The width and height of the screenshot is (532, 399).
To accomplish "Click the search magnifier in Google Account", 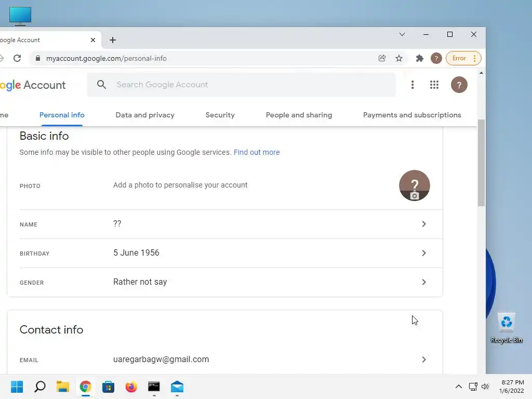I will pos(101,85).
